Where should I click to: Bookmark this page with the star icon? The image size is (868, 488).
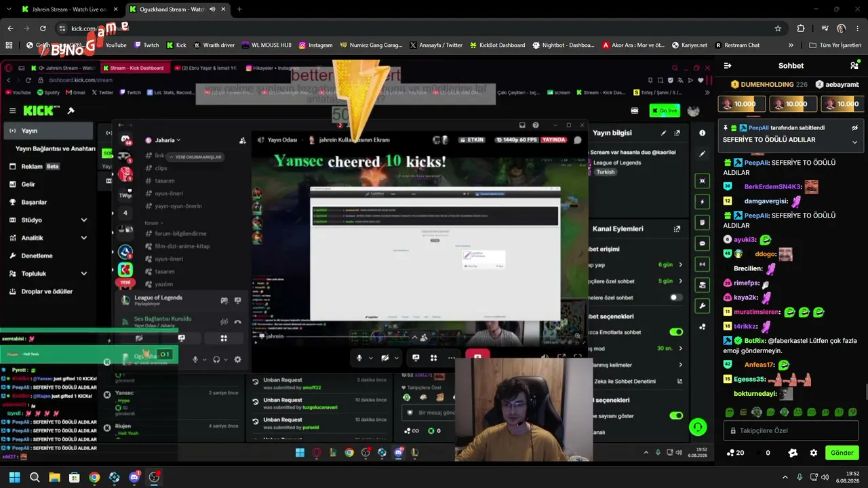[x=778, y=28]
